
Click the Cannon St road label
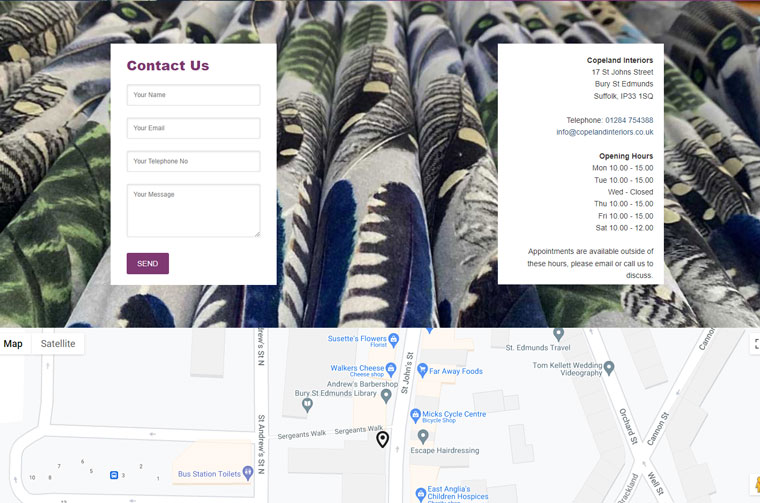(658, 429)
